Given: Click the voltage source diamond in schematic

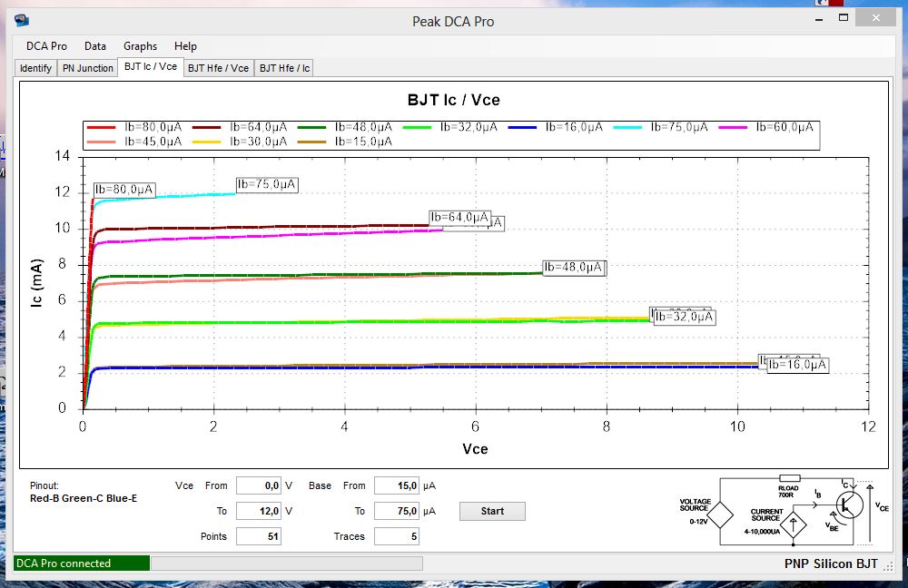Looking at the screenshot, I should [x=720, y=514].
